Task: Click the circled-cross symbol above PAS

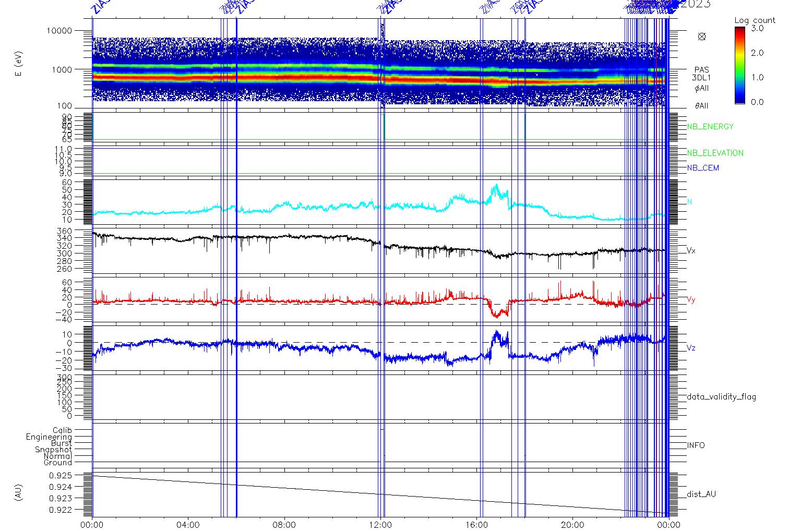Action: pos(702,37)
